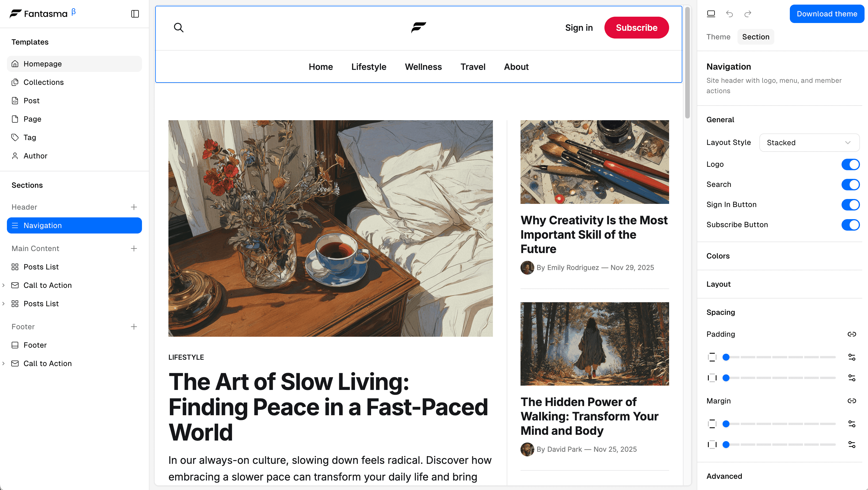Expand the Colors settings section
Viewport: 868px width, 490px height.
click(718, 256)
